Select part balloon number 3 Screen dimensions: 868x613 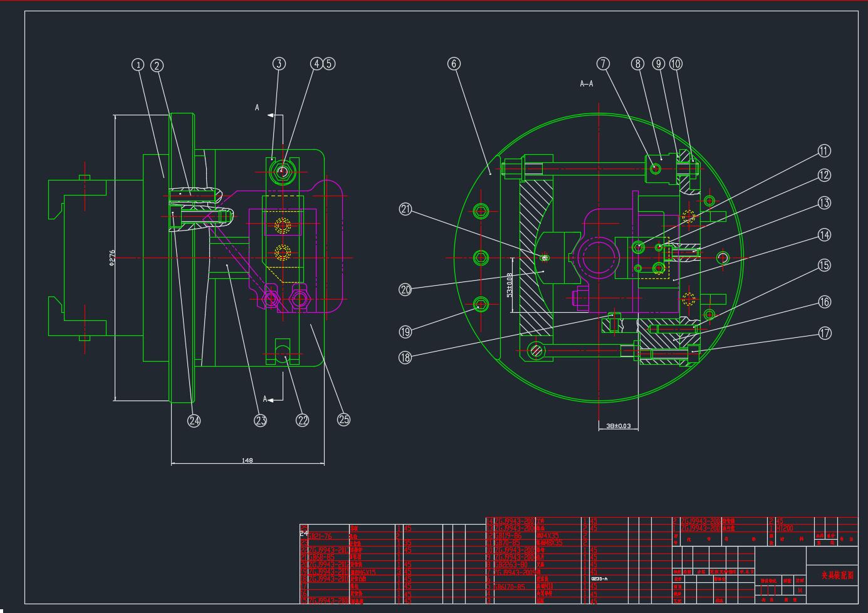click(x=279, y=63)
